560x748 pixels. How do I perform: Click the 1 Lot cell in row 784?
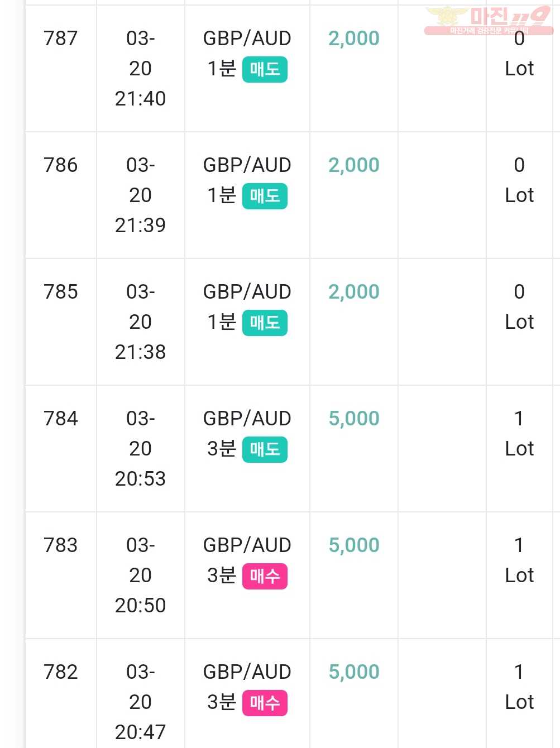coord(519,434)
